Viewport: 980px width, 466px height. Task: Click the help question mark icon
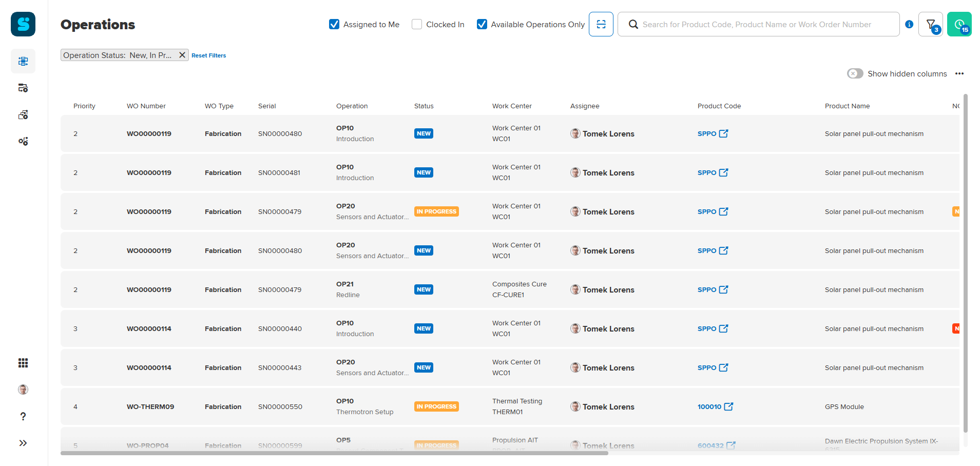23,416
